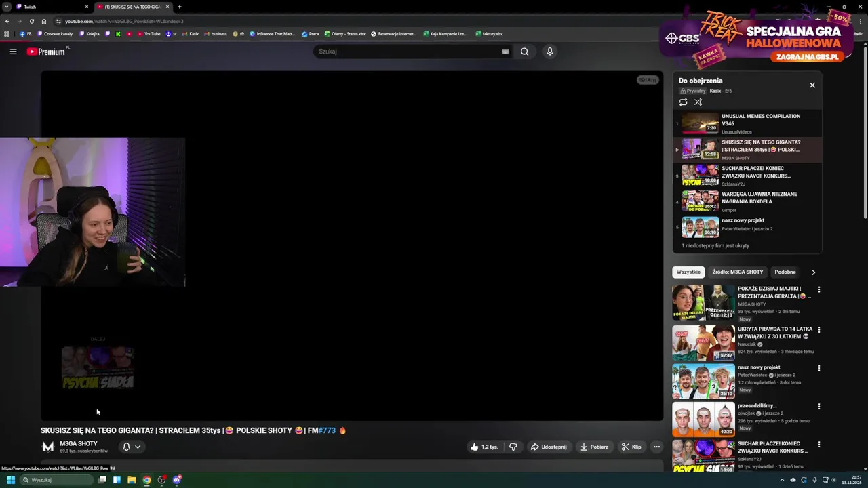Open Discord from the taskbar
This screenshot has width=868, height=488.
tap(177, 480)
